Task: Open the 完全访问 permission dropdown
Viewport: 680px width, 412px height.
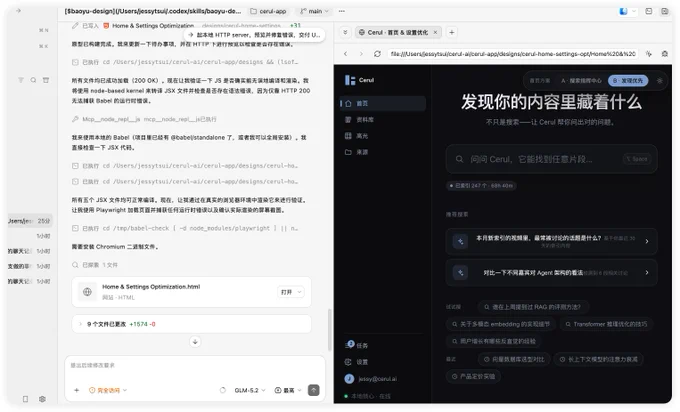Action: pos(108,390)
